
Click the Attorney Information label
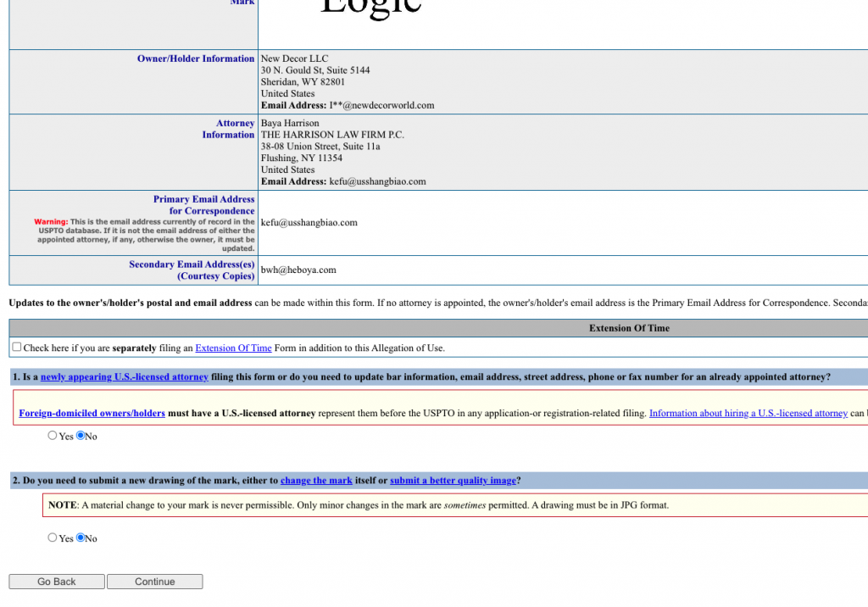click(x=228, y=129)
